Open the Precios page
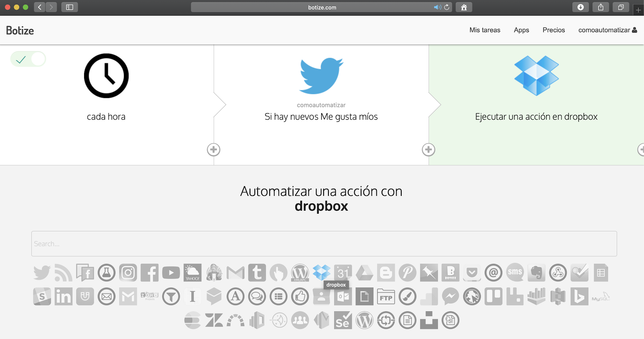This screenshot has width=644, height=339. coord(553,30)
